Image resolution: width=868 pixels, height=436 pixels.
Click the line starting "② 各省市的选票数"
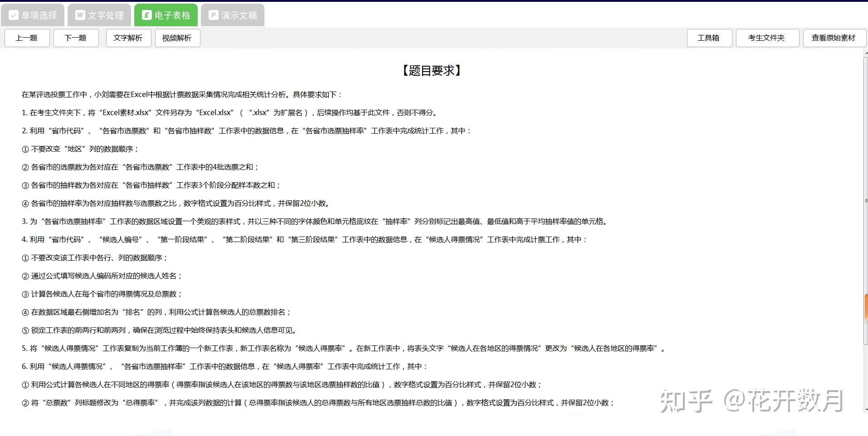coord(141,167)
